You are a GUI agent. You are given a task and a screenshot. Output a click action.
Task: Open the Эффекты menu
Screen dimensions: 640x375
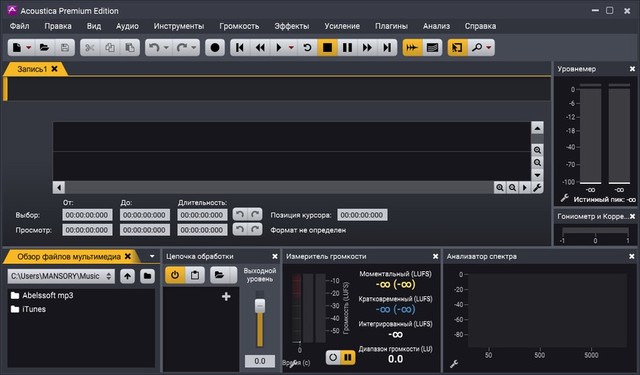(292, 26)
